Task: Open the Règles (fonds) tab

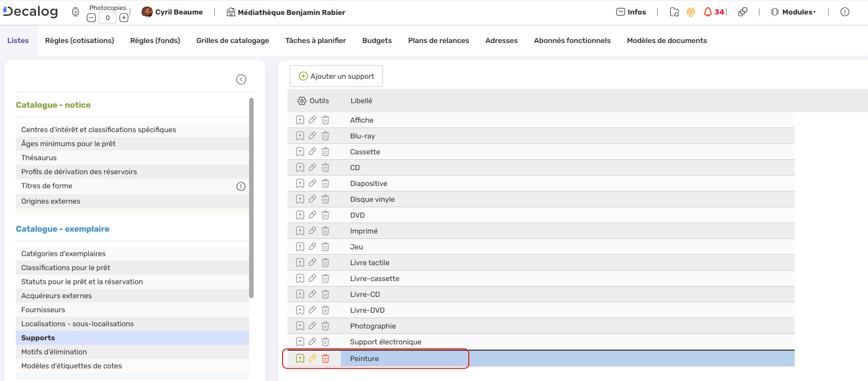Action: [x=155, y=40]
